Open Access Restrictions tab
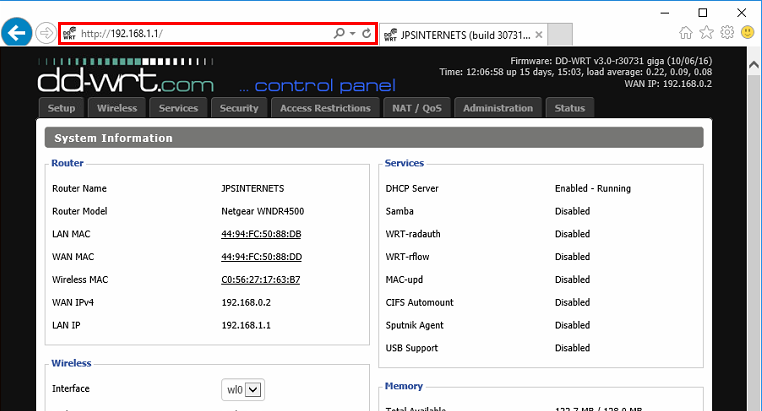 (325, 108)
